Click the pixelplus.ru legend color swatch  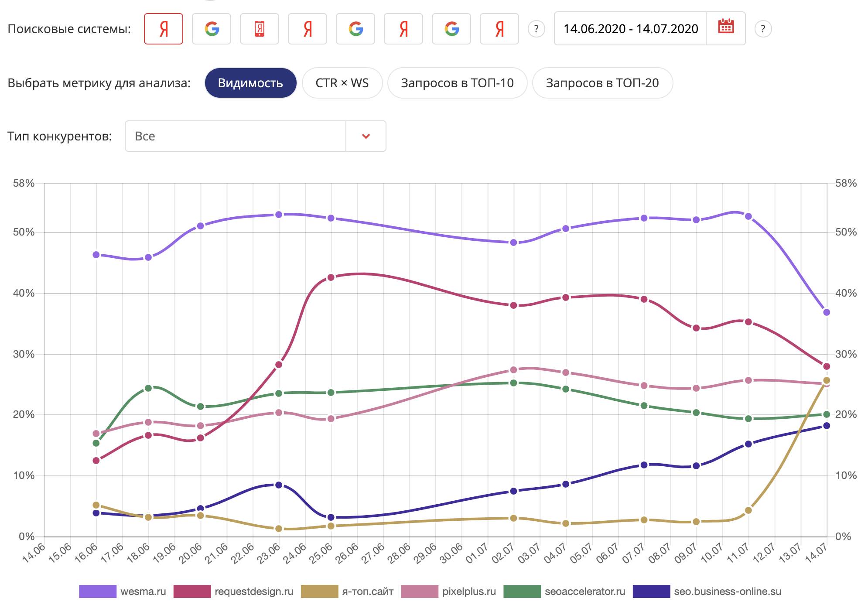(x=419, y=591)
